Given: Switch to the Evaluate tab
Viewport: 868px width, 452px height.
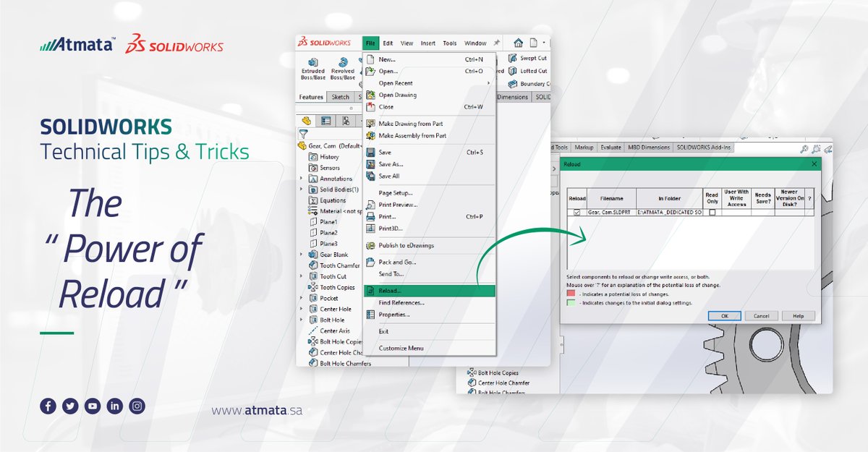Looking at the screenshot, I should [x=610, y=147].
